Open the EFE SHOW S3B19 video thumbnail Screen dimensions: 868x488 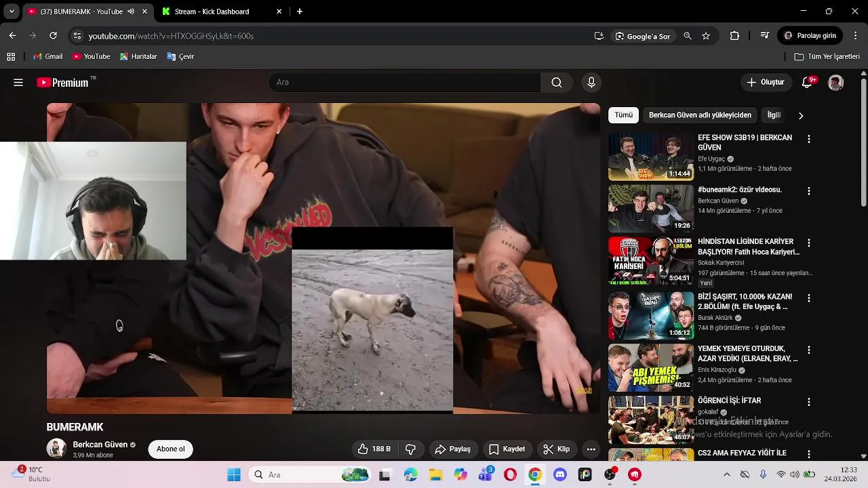point(651,157)
